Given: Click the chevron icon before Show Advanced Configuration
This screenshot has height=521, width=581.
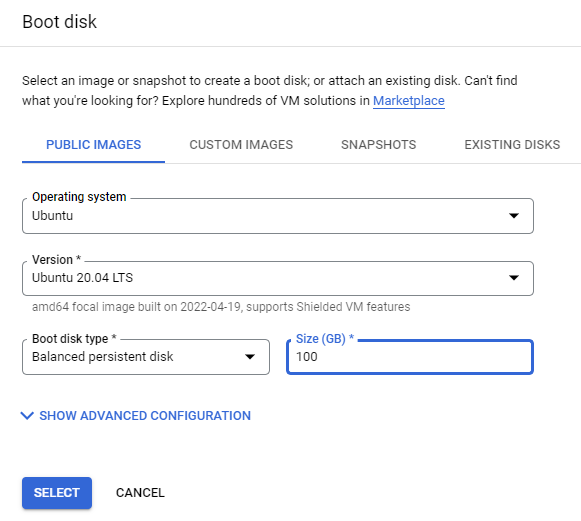Looking at the screenshot, I should click(x=27, y=415).
